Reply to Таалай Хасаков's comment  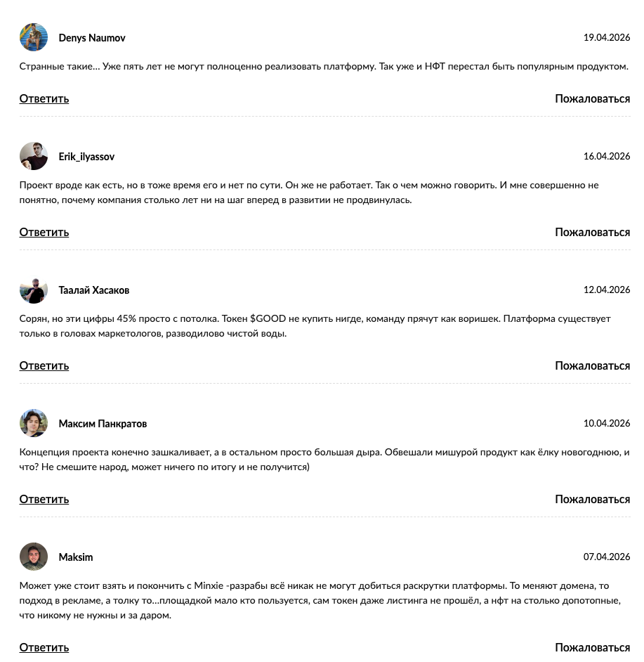point(44,365)
